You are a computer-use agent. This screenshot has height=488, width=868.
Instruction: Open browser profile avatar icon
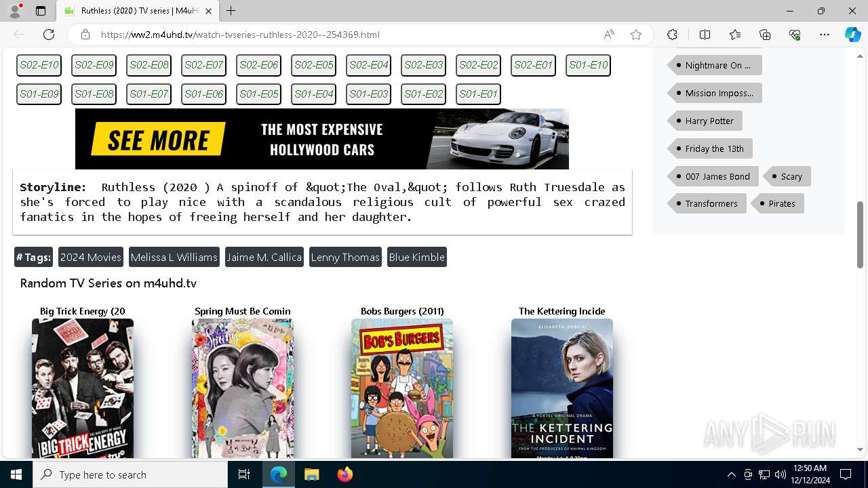(15, 11)
